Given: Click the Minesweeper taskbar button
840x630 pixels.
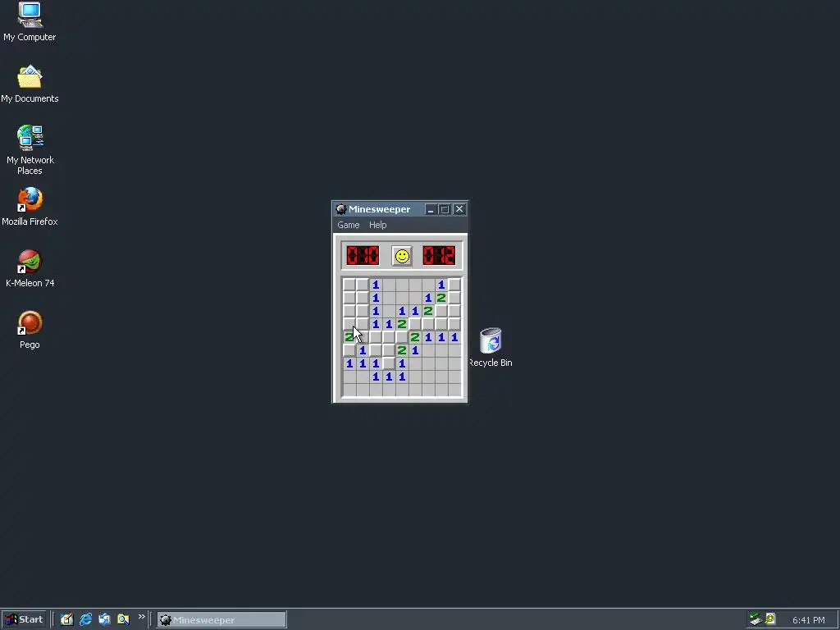Looking at the screenshot, I should (x=221, y=620).
